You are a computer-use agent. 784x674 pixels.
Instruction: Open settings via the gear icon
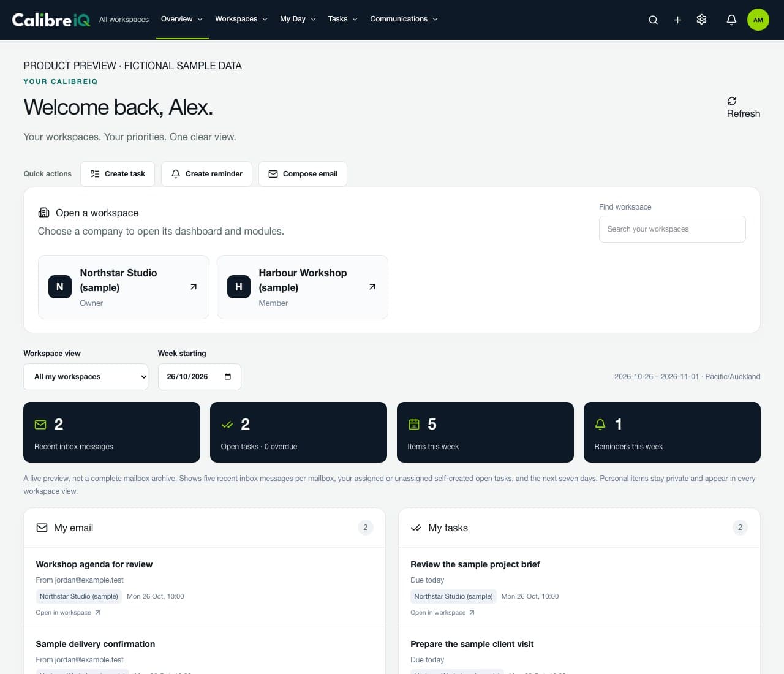[x=702, y=20]
